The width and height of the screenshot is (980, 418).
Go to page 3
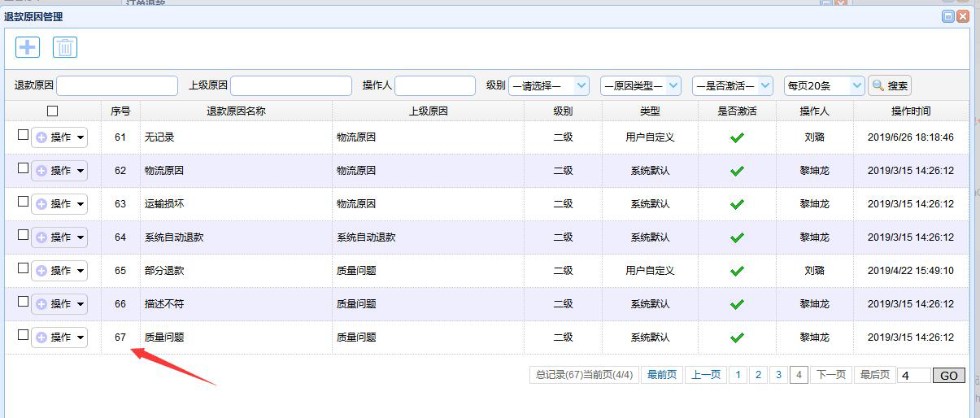click(778, 375)
